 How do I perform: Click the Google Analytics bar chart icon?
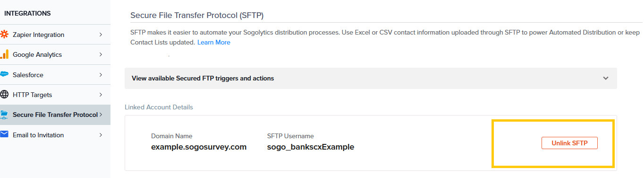click(4, 54)
